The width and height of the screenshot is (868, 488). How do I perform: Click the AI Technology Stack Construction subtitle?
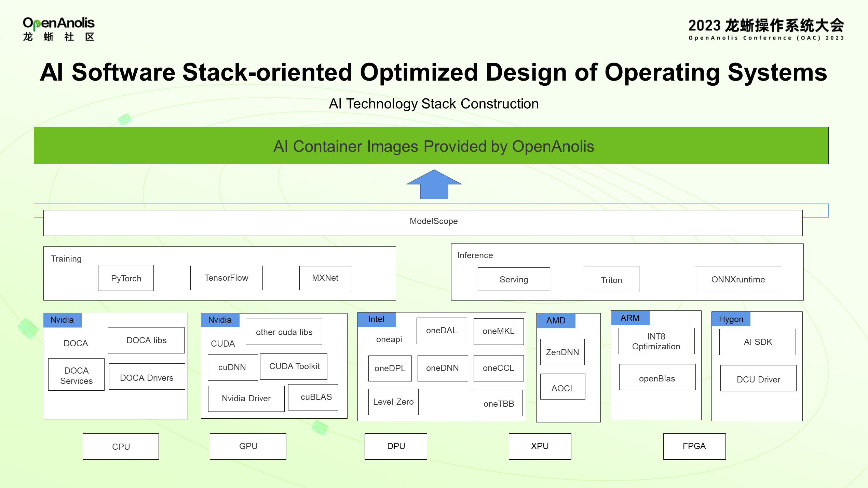click(x=434, y=104)
